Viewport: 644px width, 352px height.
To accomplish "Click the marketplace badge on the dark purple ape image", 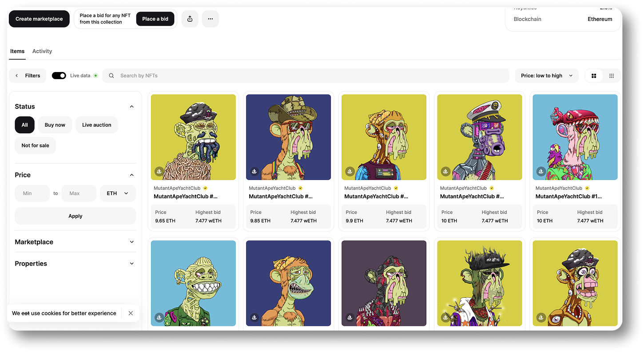I will 350,317.
